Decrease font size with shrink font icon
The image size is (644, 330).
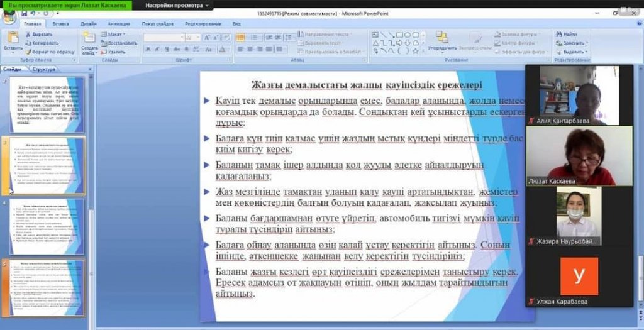(216, 37)
